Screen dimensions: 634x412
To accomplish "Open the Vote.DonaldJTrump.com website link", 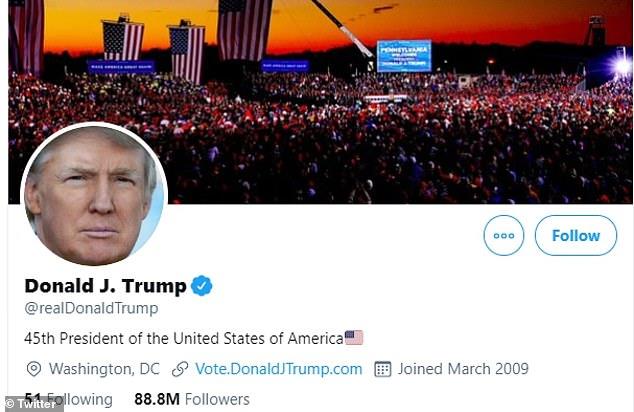I will 279,369.
